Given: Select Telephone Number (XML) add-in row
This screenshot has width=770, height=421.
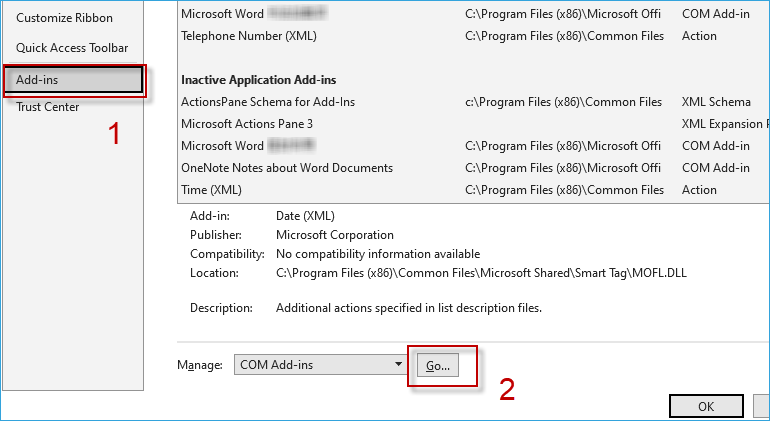Looking at the screenshot, I should 473,36.
